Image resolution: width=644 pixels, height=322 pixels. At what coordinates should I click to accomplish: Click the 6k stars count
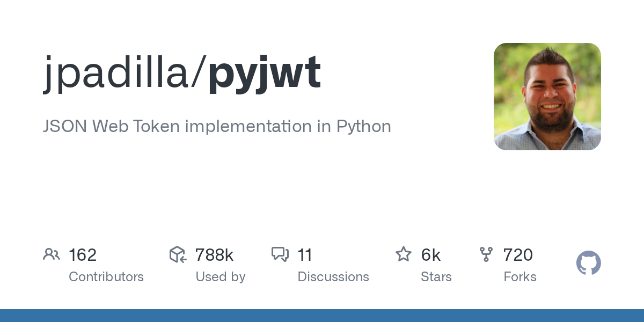[x=431, y=255]
